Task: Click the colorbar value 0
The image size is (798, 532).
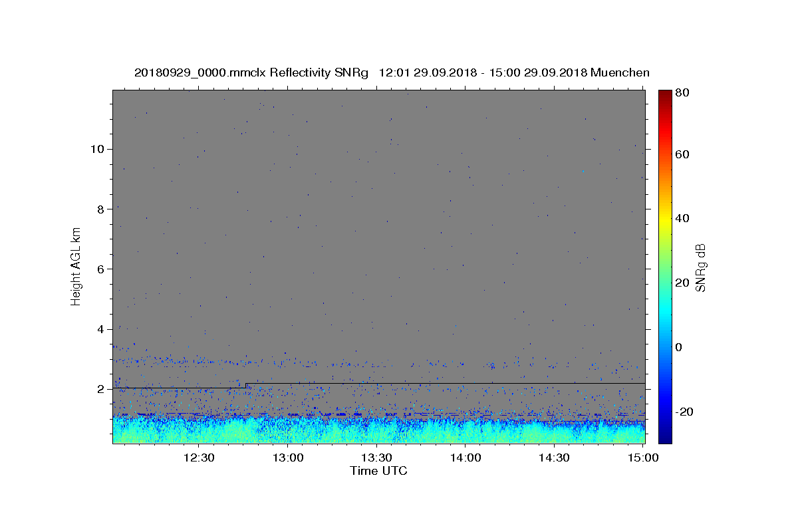Action: point(679,347)
